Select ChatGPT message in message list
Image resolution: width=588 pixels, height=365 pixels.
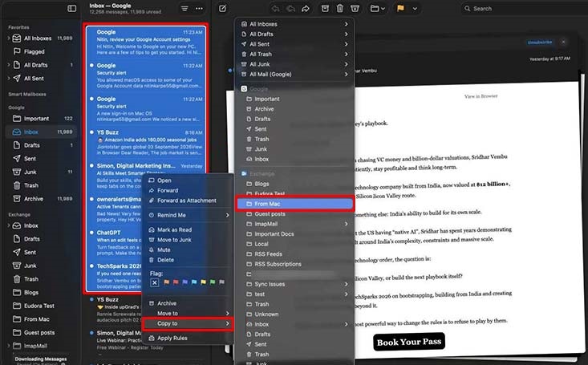coord(116,242)
